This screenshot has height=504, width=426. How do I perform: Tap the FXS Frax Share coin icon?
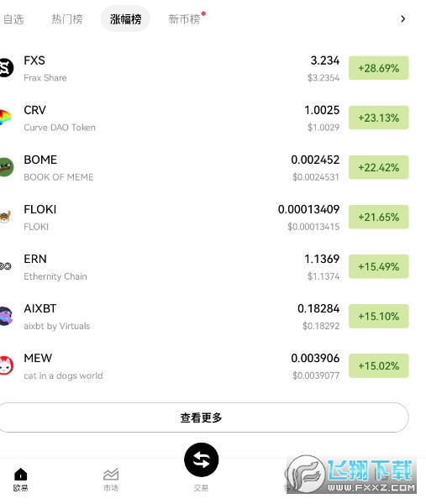[x=6, y=68]
